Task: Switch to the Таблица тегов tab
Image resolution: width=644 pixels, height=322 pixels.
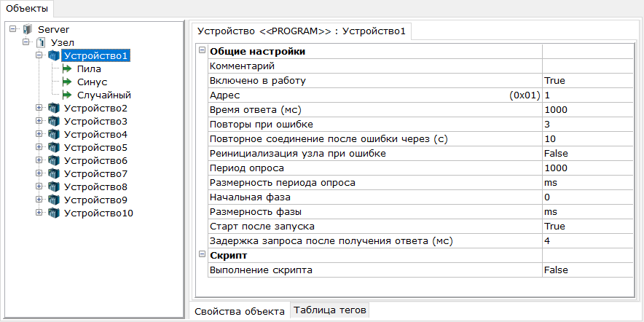Action: pos(330,310)
